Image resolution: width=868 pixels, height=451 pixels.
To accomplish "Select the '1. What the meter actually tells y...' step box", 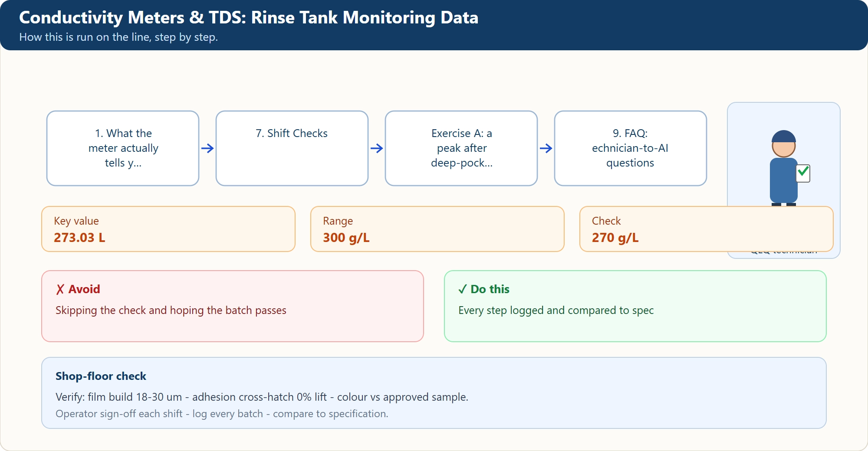I will [x=123, y=148].
